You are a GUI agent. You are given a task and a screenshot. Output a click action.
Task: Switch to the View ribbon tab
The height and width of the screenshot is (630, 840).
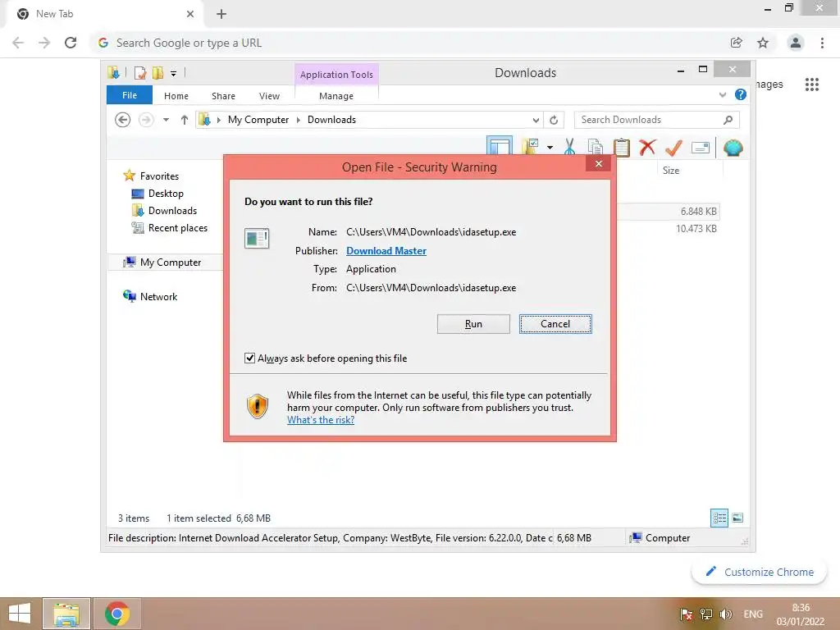click(x=269, y=96)
